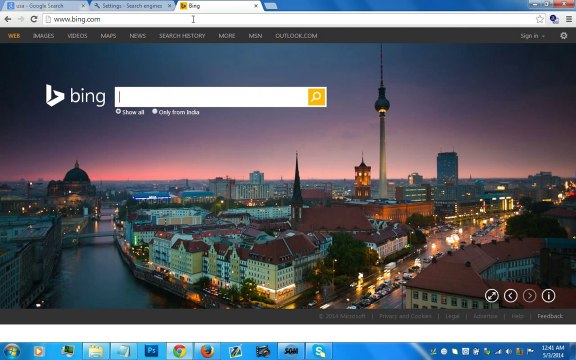This screenshot has height=360, width=576.
Task: Open Skype from the taskbar
Action: pos(319,351)
